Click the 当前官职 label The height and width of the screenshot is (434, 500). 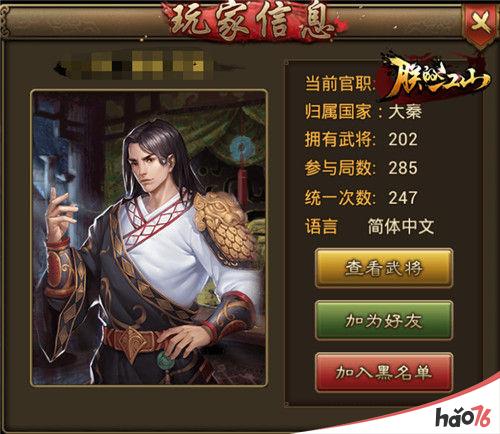tap(339, 83)
